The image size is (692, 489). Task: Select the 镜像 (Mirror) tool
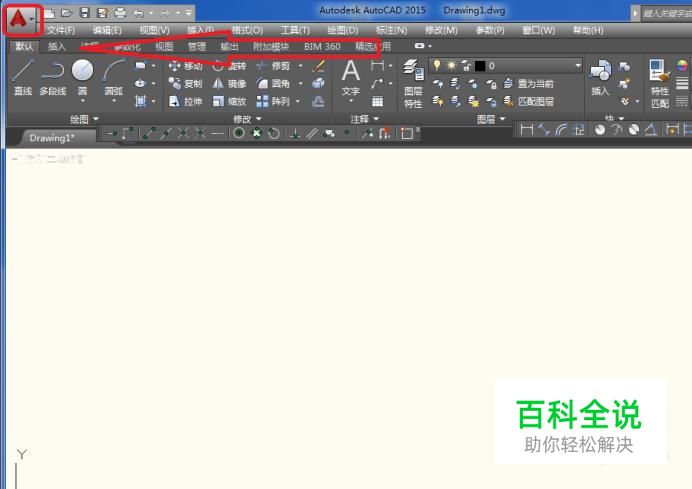tap(229, 83)
